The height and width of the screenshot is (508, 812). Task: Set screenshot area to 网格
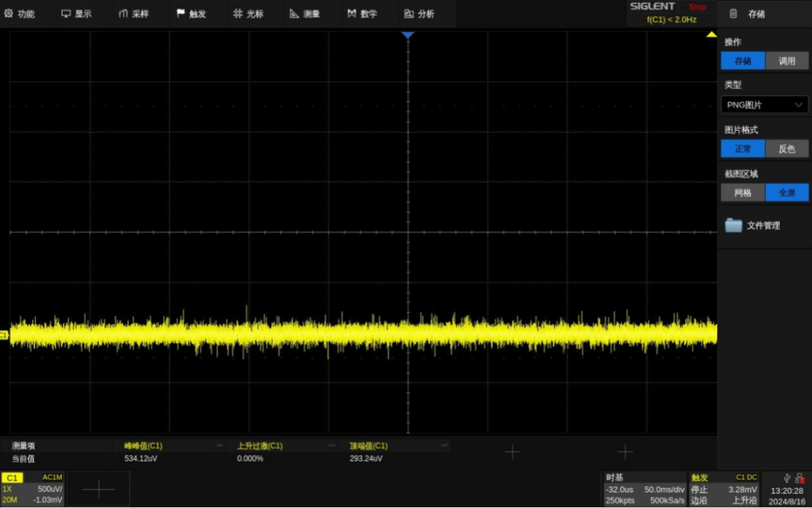[743, 192]
